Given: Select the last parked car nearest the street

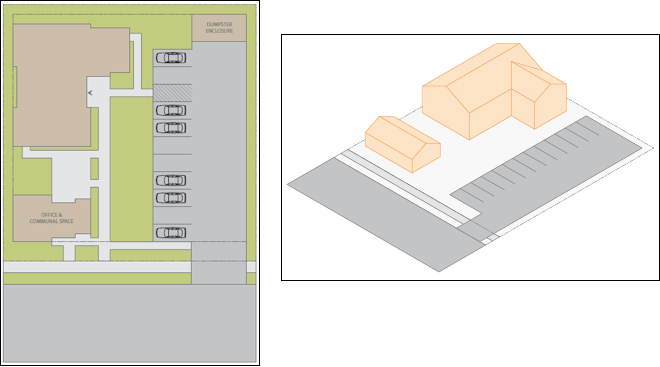Looking at the screenshot, I should point(171,233).
